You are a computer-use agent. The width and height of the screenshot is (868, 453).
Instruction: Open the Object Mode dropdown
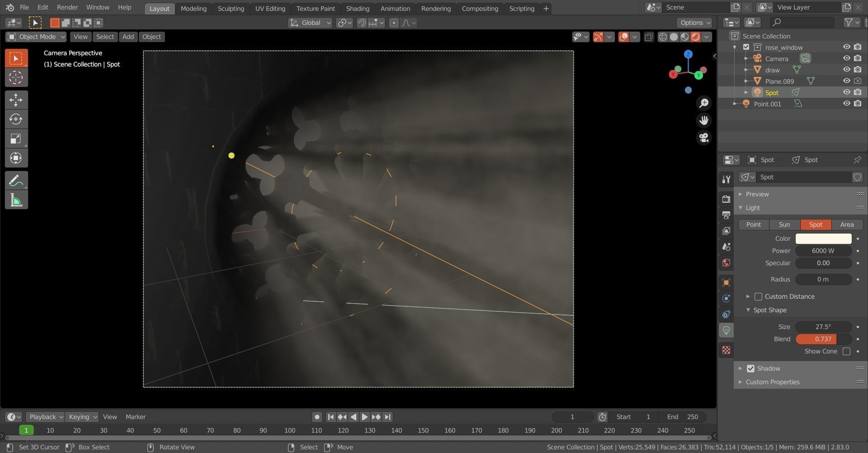pyautogui.click(x=37, y=37)
